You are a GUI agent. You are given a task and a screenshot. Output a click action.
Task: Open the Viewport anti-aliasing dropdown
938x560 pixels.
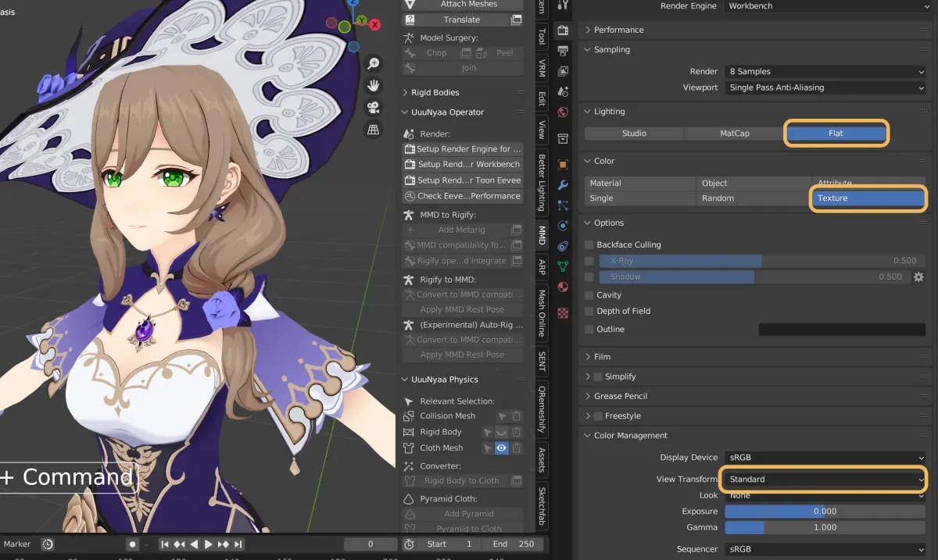825,87
